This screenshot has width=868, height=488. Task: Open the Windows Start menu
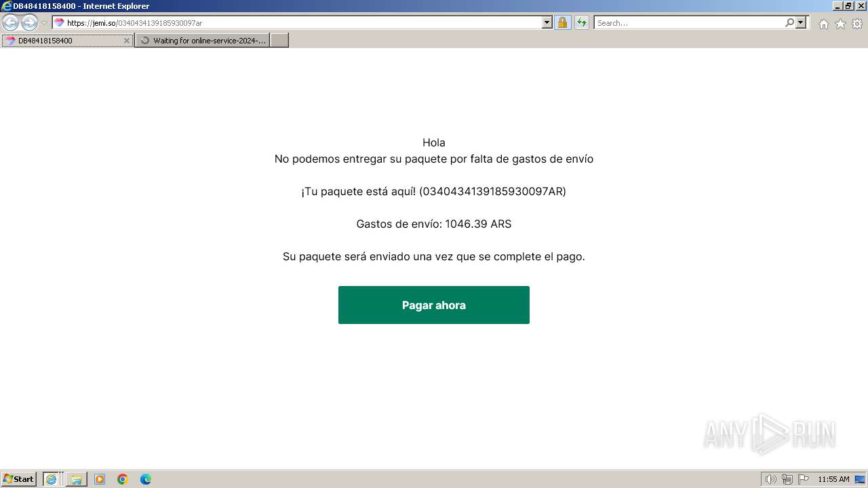coord(19,479)
